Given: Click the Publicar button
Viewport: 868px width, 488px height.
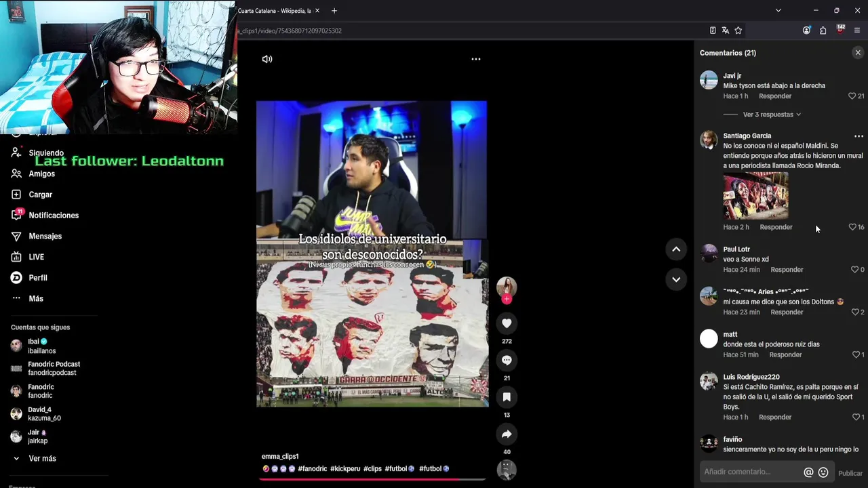Looking at the screenshot, I should tap(850, 473).
